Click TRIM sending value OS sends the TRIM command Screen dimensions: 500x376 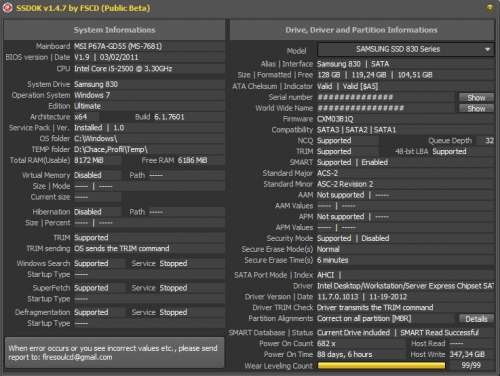[x=122, y=249]
